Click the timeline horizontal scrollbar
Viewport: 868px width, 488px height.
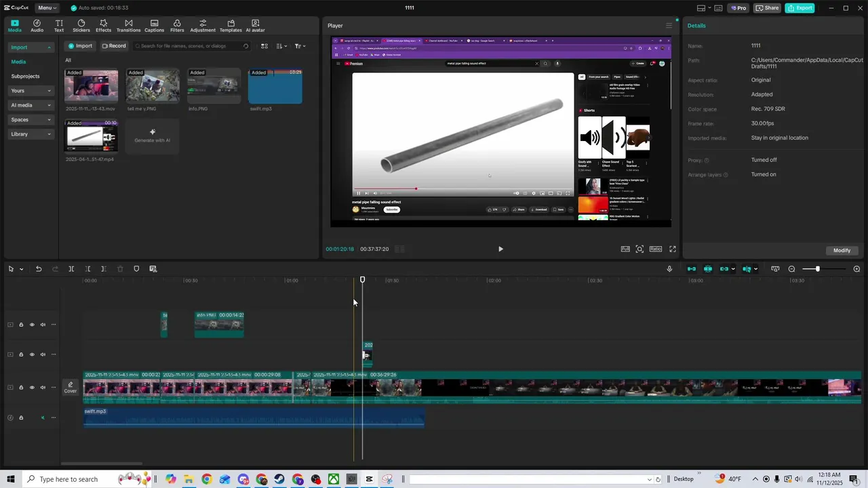point(102,464)
